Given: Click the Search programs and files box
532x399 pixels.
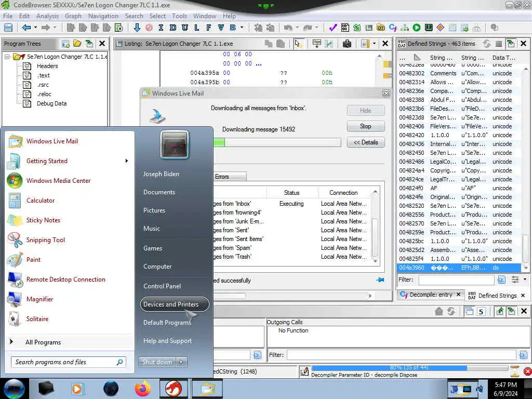Looking at the screenshot, I should tap(69, 362).
